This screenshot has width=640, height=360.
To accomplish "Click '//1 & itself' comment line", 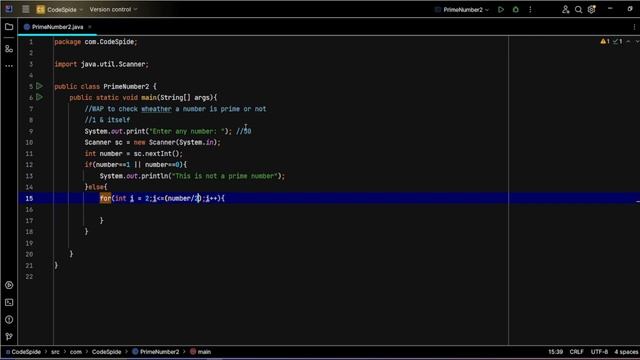I will point(107,120).
